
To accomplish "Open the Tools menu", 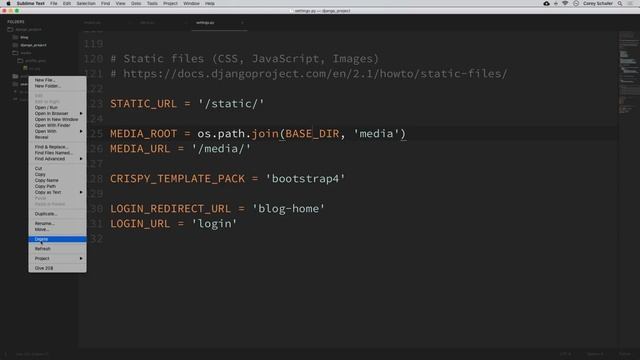I will [x=152, y=3].
